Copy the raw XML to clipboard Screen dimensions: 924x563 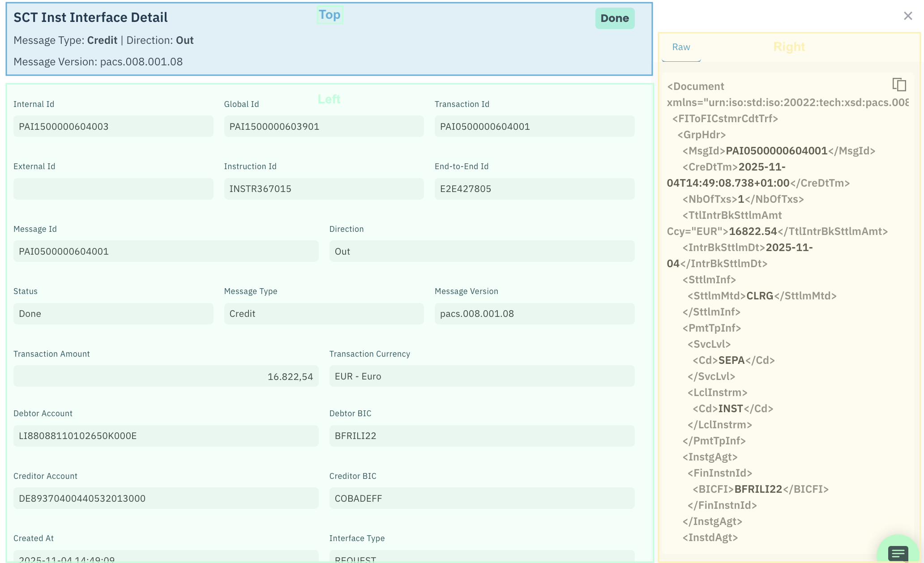[x=899, y=85]
